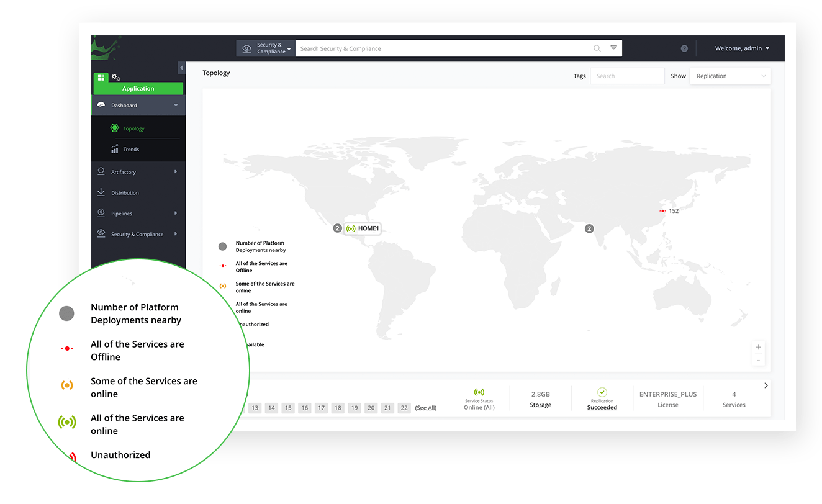Screen dimensions: 822x504
Task: Select tag number 13
Action: pyautogui.click(x=255, y=408)
